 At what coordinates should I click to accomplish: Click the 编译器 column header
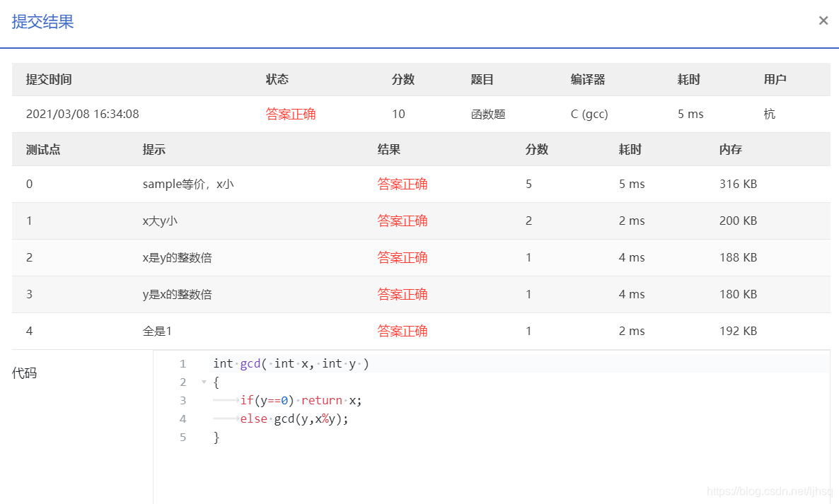[x=589, y=79]
